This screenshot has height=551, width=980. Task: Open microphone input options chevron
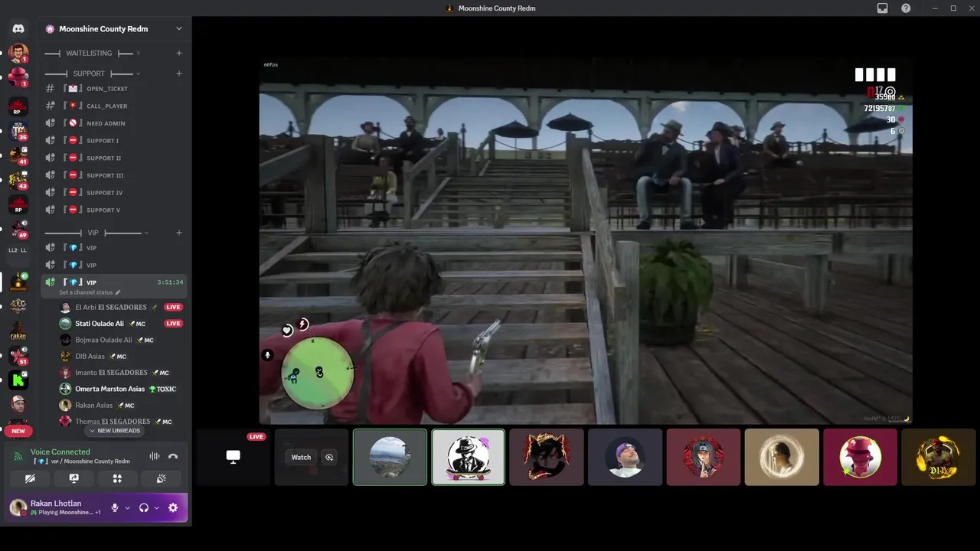coord(127,507)
